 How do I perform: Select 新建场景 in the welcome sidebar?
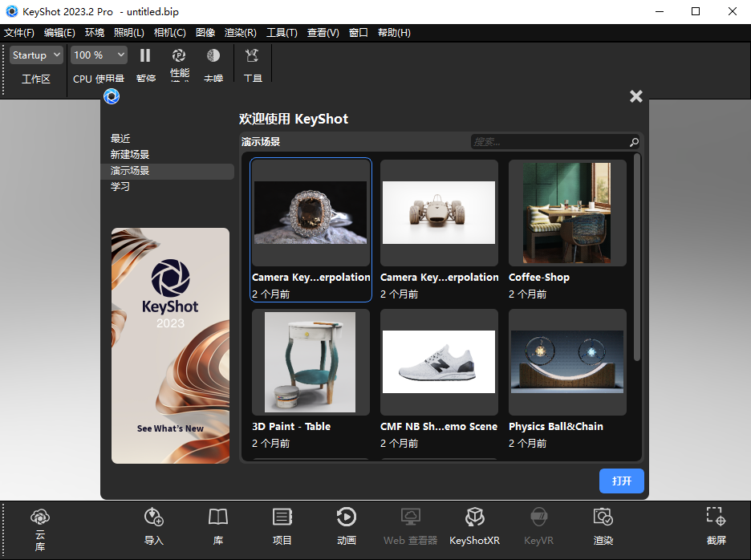coord(130,155)
